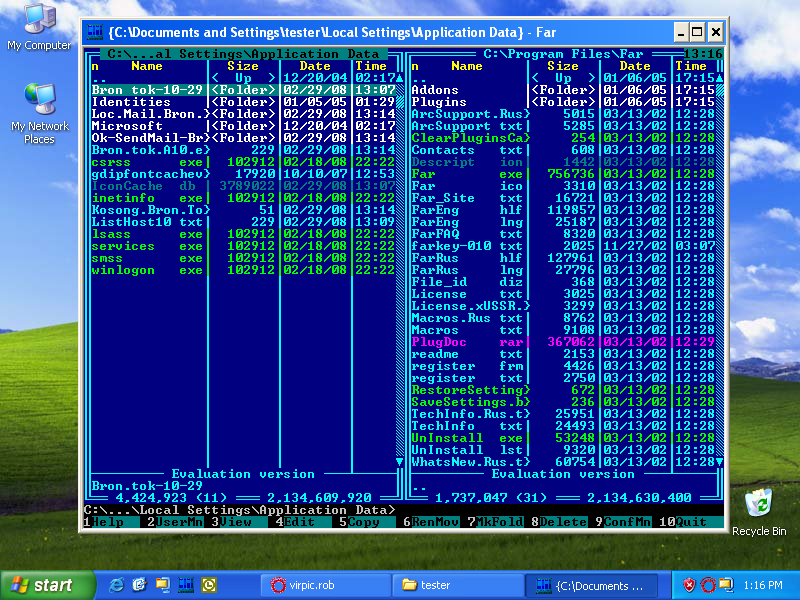The height and width of the screenshot is (600, 800).
Task: Select the Identities folder in the left panel
Action: (243, 102)
